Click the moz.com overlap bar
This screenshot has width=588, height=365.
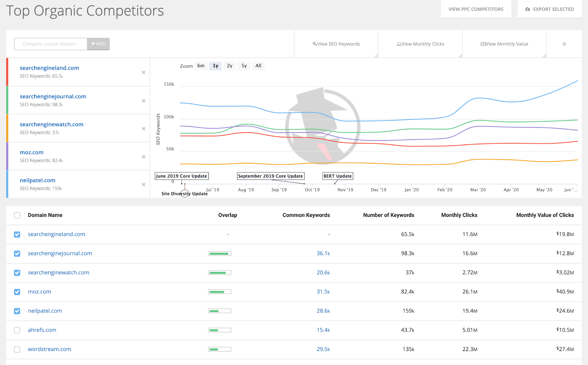tap(220, 292)
